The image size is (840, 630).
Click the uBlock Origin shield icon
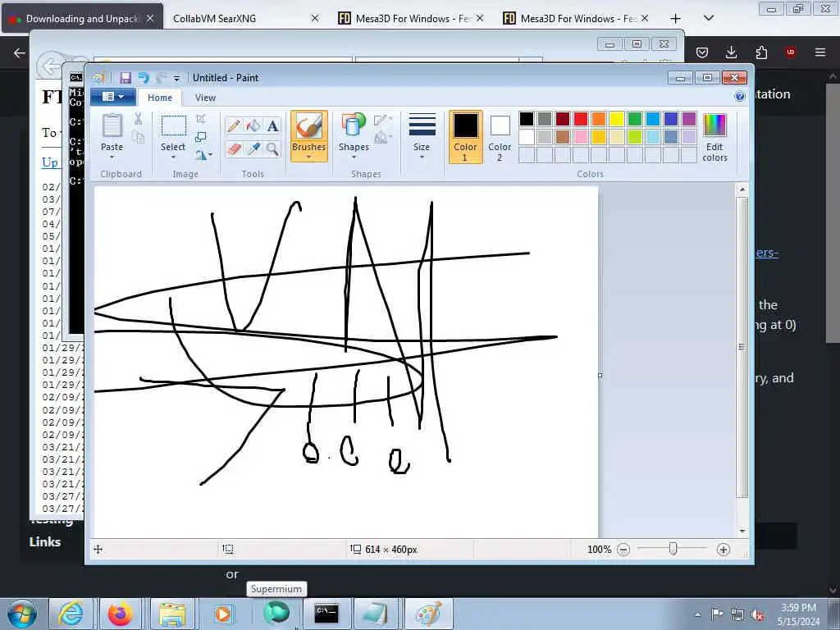[x=790, y=52]
